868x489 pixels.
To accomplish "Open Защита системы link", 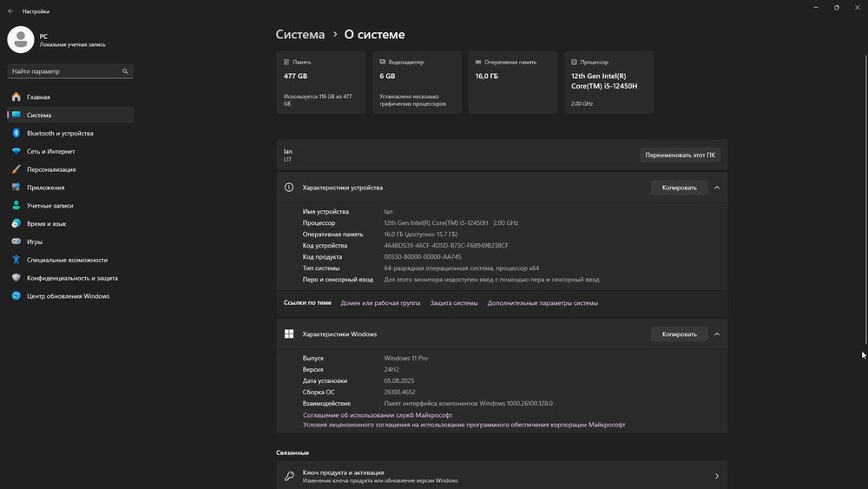I will (x=454, y=303).
